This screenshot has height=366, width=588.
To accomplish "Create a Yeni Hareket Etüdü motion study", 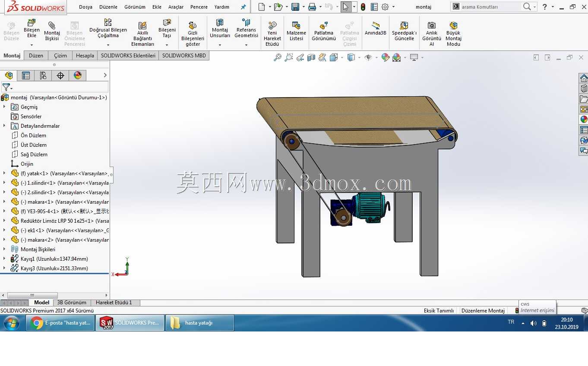I will click(x=272, y=34).
